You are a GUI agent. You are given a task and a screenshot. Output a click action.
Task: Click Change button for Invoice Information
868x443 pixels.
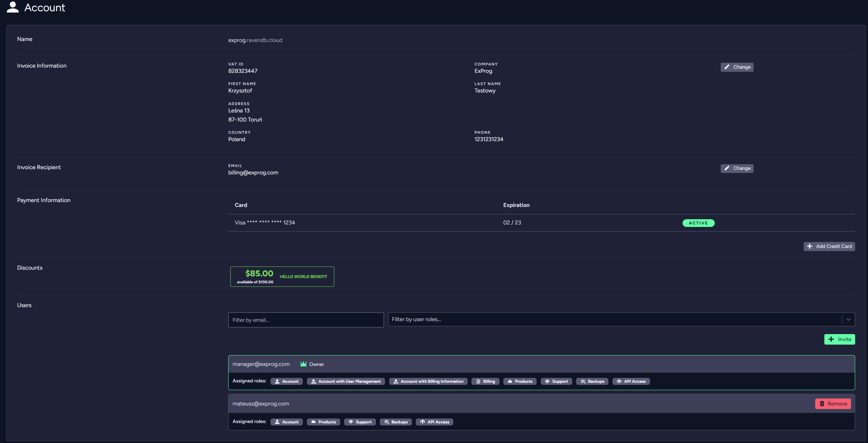[x=737, y=67]
